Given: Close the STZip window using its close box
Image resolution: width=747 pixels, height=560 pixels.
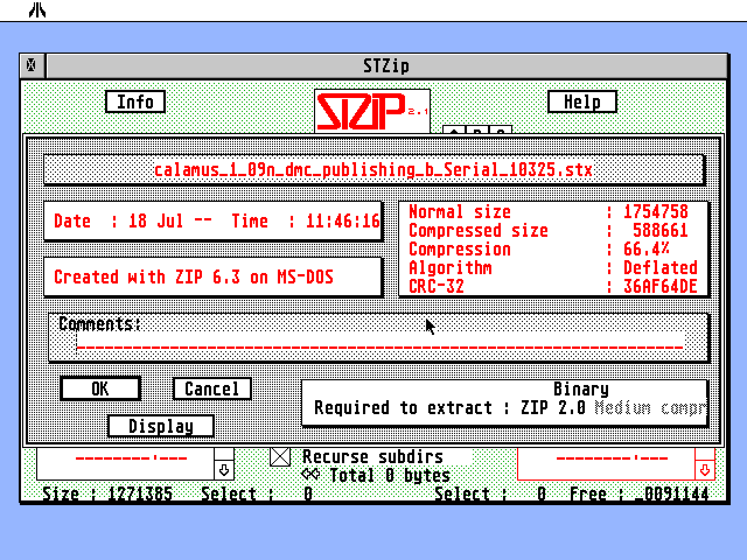Looking at the screenshot, I should click(32, 65).
